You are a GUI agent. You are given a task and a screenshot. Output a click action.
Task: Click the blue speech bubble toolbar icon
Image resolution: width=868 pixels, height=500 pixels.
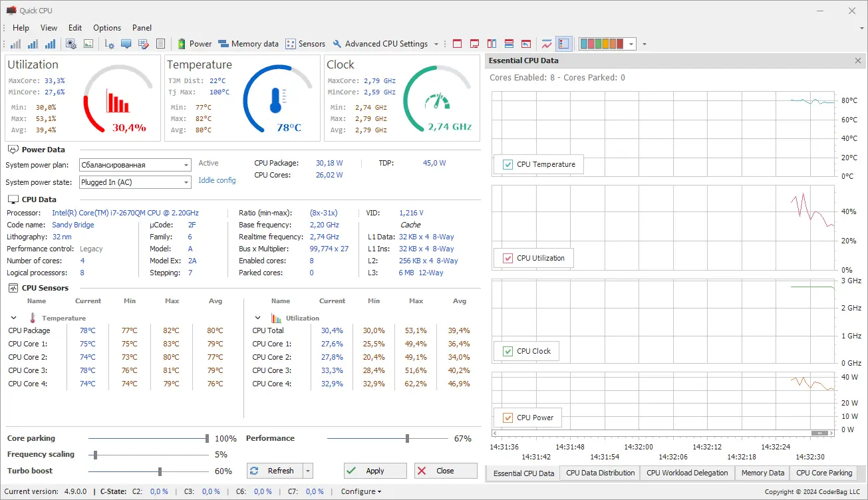coord(126,44)
